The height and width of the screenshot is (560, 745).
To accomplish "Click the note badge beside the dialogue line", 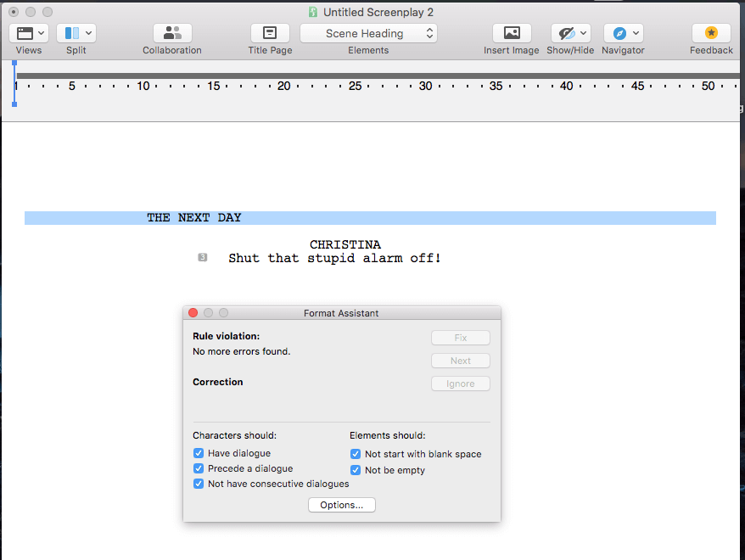I will click(203, 257).
